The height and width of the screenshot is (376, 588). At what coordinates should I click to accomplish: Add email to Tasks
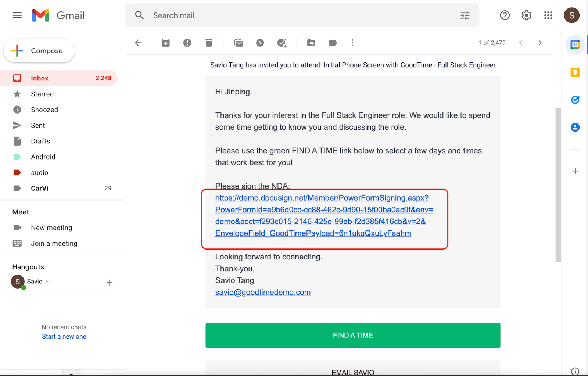click(282, 43)
